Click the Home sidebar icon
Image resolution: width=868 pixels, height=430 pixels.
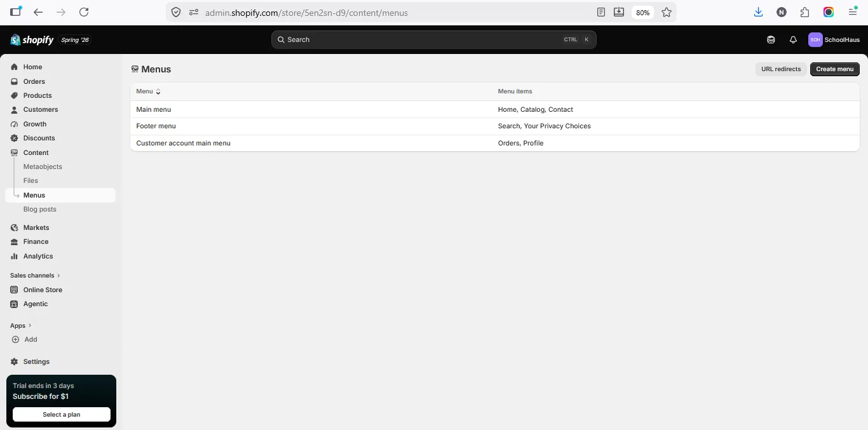pos(15,67)
